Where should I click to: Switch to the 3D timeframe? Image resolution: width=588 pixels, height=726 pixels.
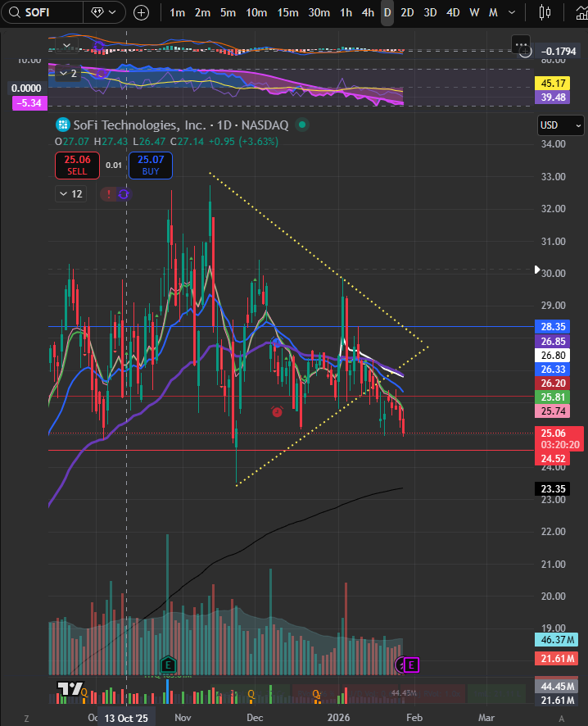[x=430, y=12]
